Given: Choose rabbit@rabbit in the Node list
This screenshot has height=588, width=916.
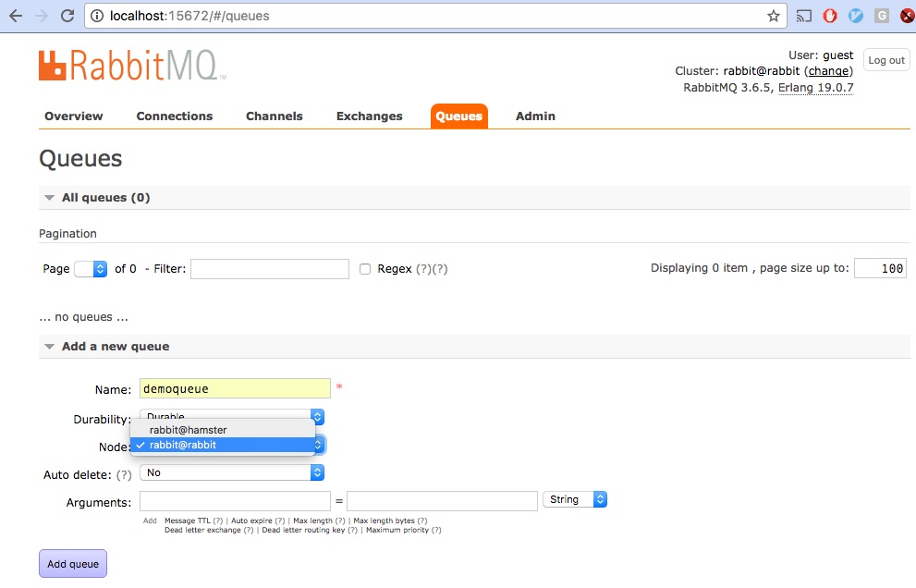Looking at the screenshot, I should click(x=223, y=445).
